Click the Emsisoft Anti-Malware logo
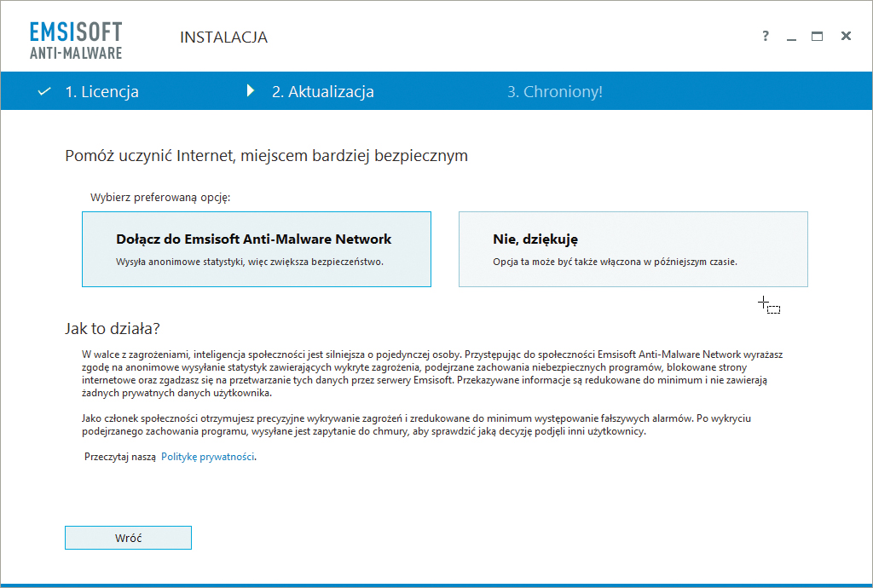 [x=76, y=40]
